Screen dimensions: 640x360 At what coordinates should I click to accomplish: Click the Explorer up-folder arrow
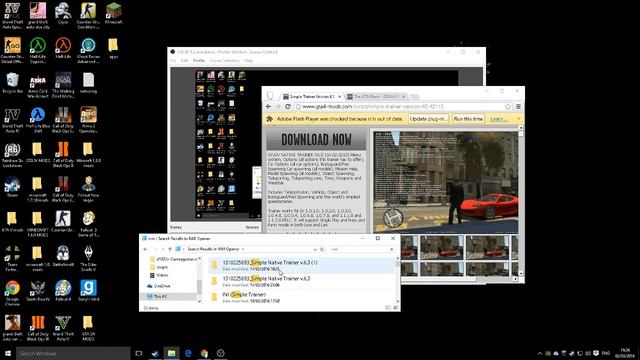click(x=170, y=249)
